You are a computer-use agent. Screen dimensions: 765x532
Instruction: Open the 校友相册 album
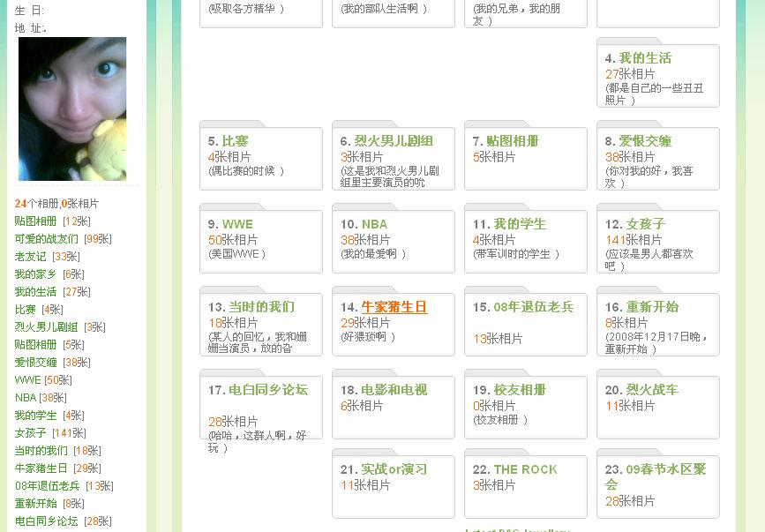click(x=520, y=390)
